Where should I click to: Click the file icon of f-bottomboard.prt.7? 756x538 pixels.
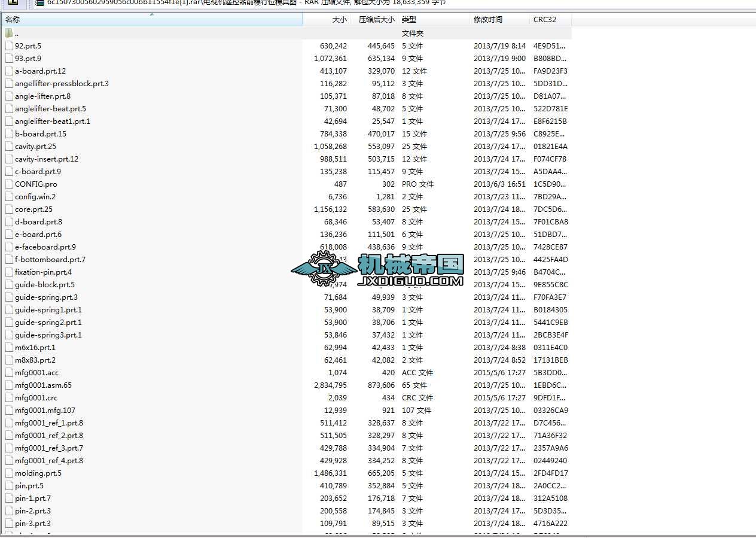pyautogui.click(x=9, y=260)
